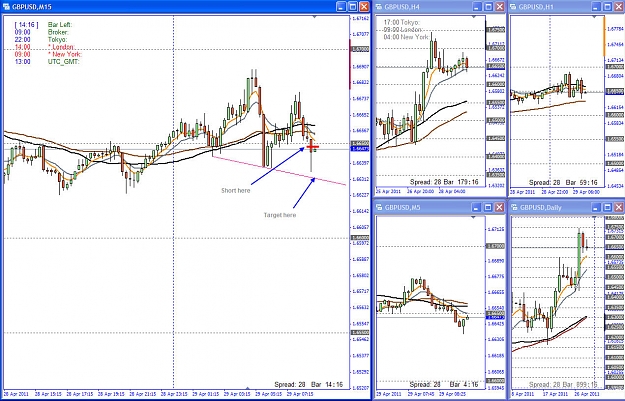Close the GBPUSD,M15 chart window
The width and height of the screenshot is (625, 401).
364,6
